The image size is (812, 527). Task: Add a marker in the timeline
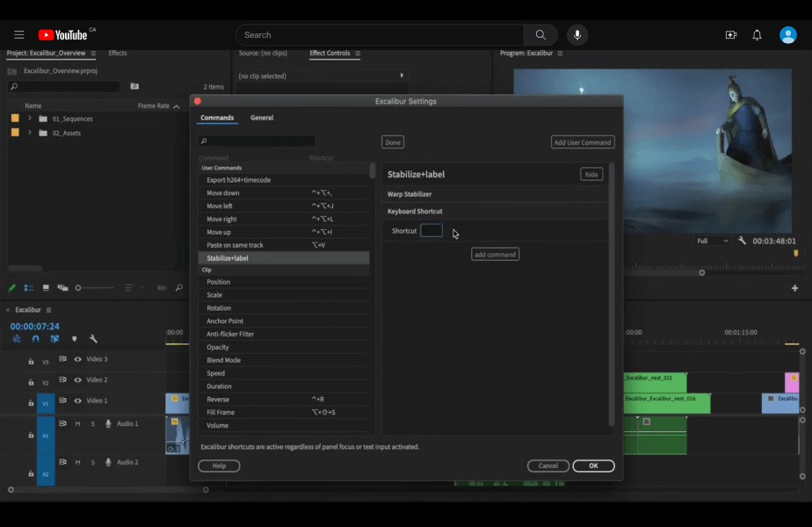point(74,338)
